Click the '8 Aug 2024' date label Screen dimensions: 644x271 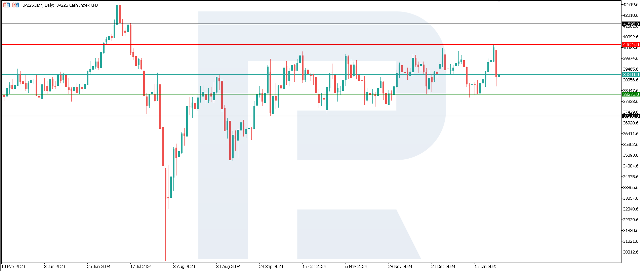[x=184, y=267]
